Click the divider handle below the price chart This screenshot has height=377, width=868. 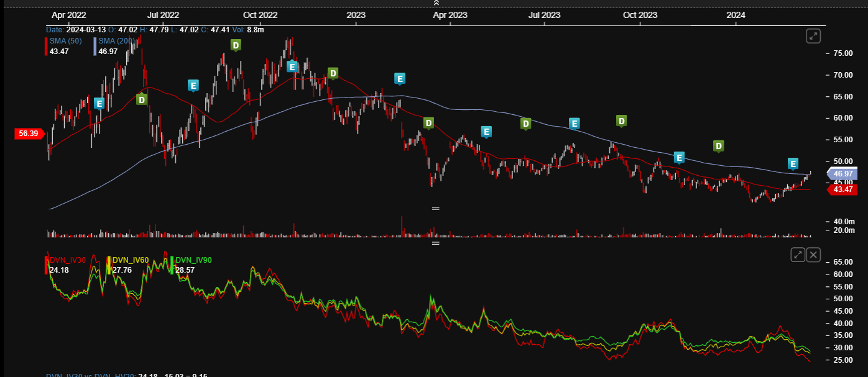point(436,208)
